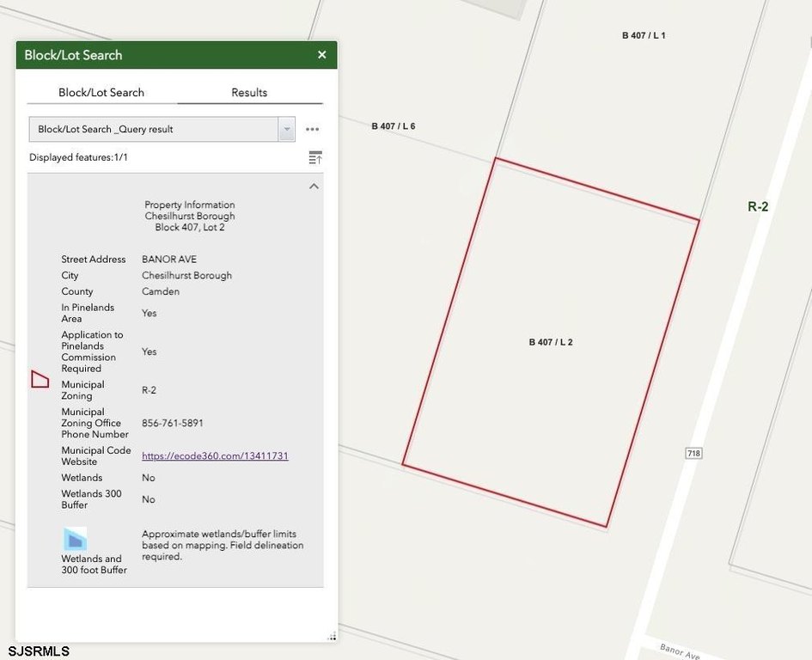This screenshot has width=812, height=660.
Task: Click the zoning phone number 856-761-5891
Action: click(173, 423)
